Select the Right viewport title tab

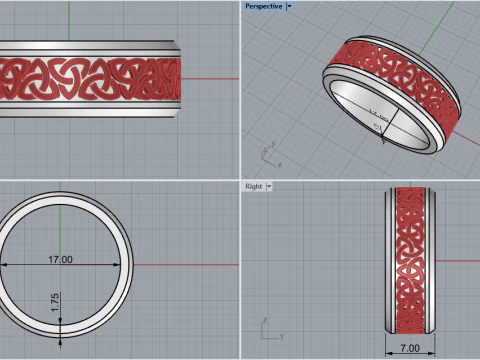(x=254, y=186)
